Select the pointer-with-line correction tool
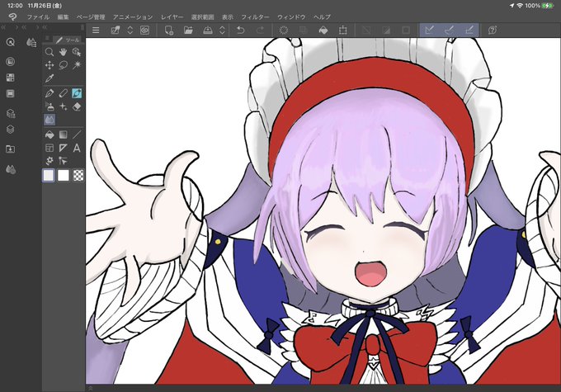 point(63,161)
